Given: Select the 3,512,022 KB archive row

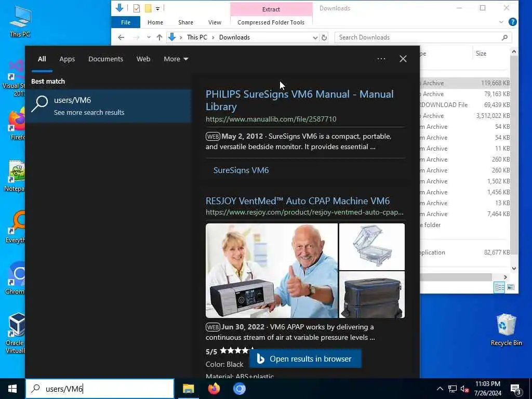Looking at the screenshot, I should pos(464,116).
